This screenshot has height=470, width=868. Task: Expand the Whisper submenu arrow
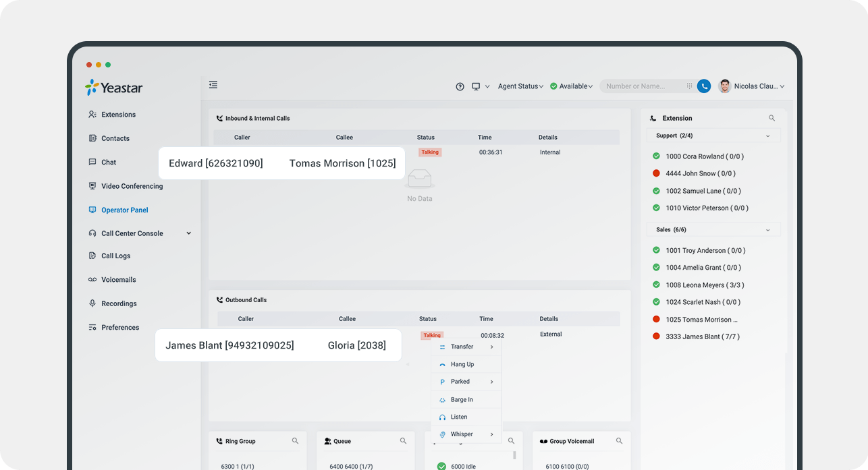(x=491, y=434)
